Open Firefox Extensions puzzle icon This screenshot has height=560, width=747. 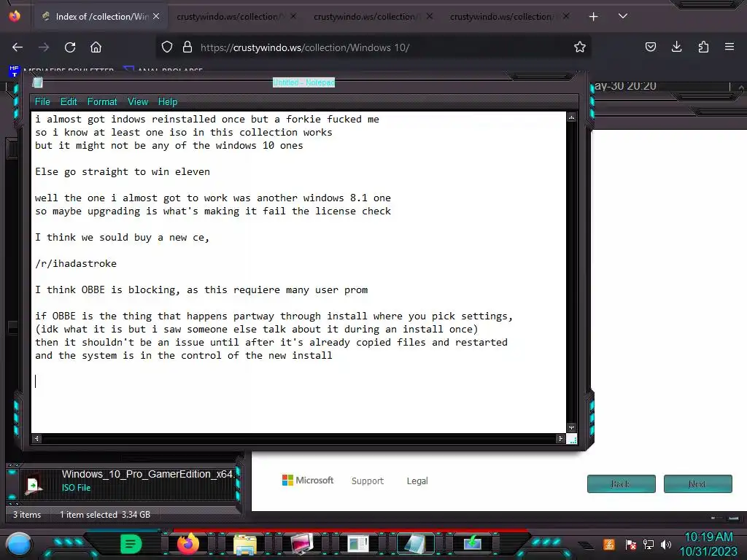703,47
